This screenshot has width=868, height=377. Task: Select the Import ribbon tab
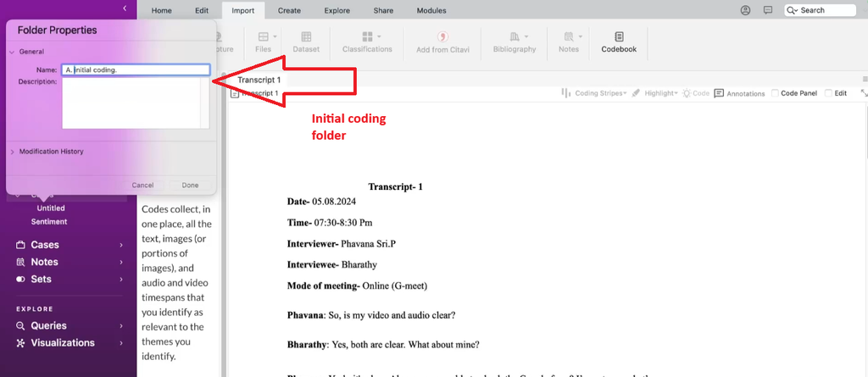[x=243, y=10]
